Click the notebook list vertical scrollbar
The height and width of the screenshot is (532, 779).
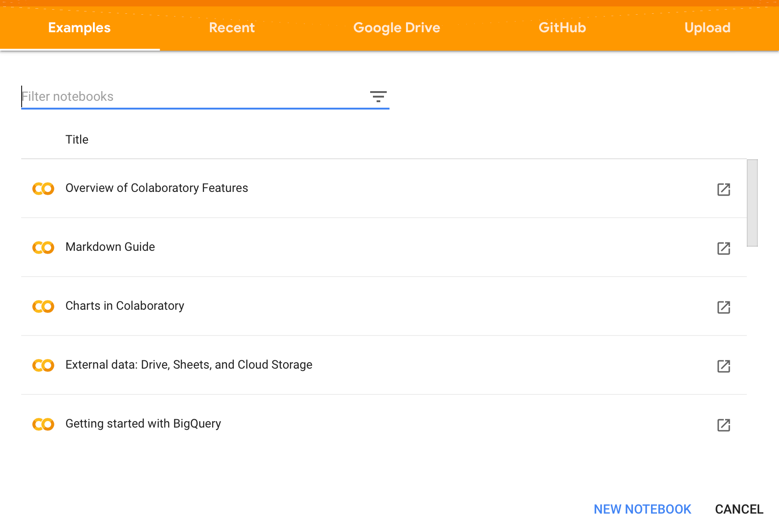(x=752, y=203)
